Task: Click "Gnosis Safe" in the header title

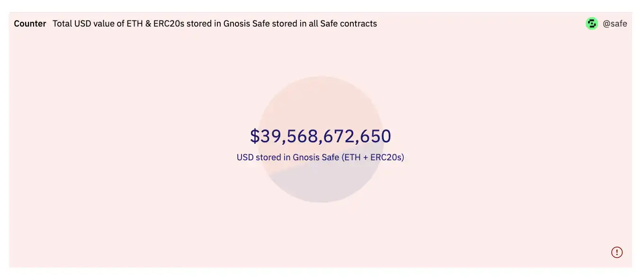Action: point(246,23)
